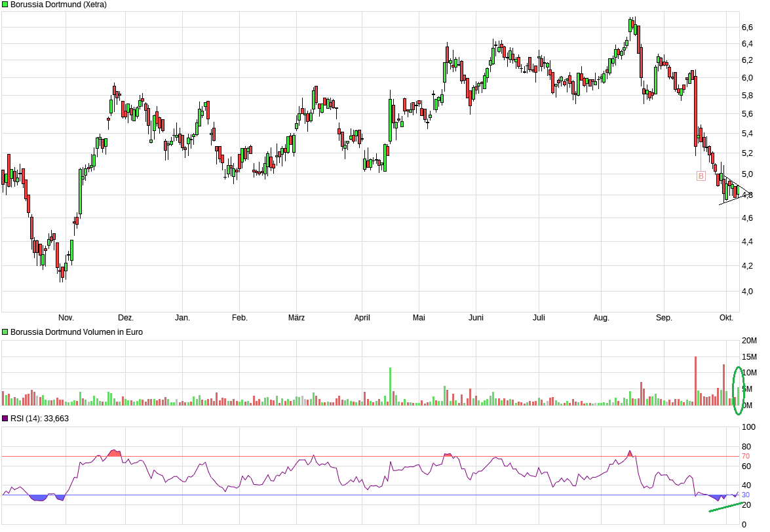Click the pink 'B' marker on the price chart
This screenshot has width=770, height=532.
click(x=701, y=176)
